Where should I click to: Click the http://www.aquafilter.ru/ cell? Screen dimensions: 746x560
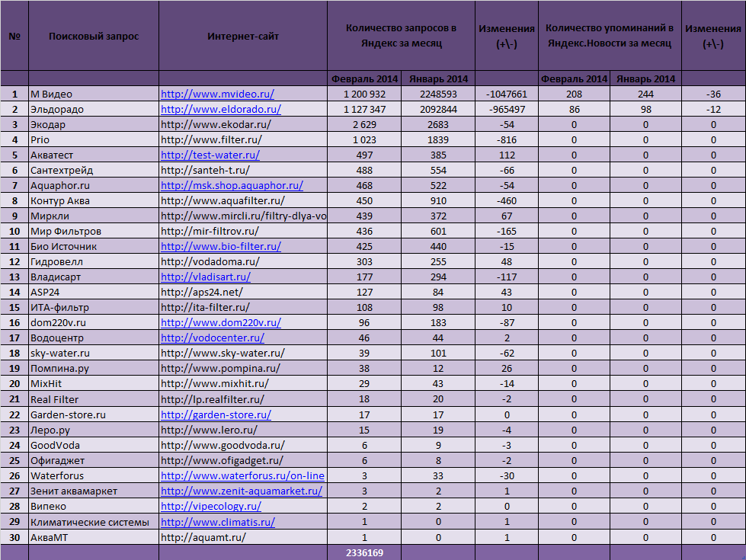(243, 201)
